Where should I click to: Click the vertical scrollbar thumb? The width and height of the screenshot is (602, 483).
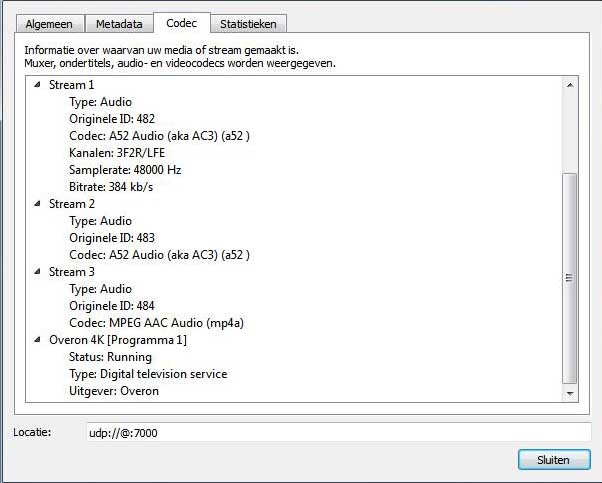coord(570,278)
